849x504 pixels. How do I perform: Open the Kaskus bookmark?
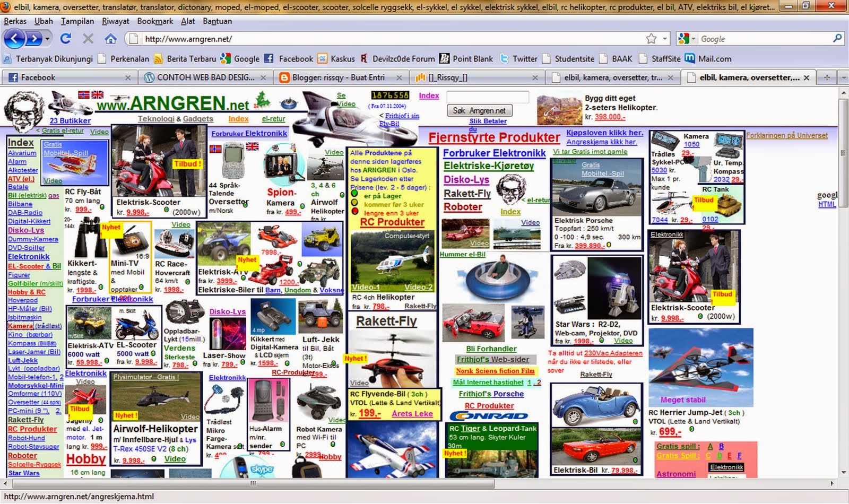pos(342,58)
